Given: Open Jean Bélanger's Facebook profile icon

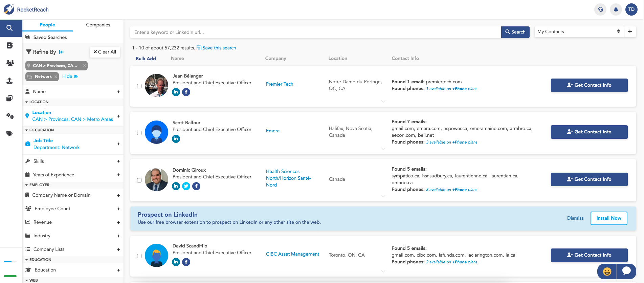Looking at the screenshot, I should pos(186,92).
